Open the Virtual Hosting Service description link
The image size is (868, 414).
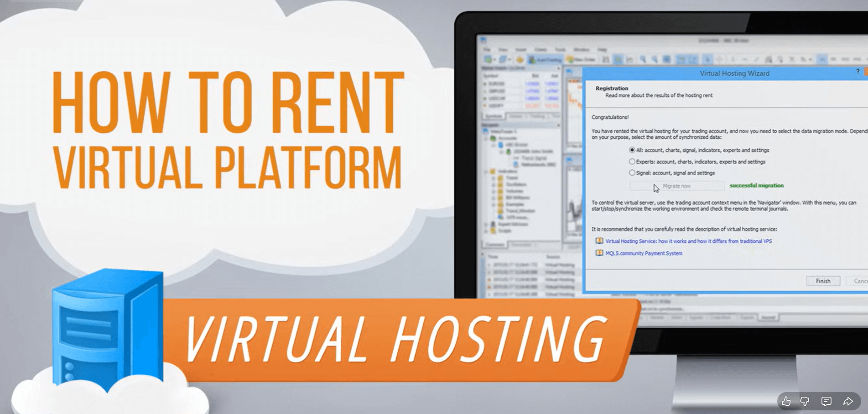click(x=688, y=241)
